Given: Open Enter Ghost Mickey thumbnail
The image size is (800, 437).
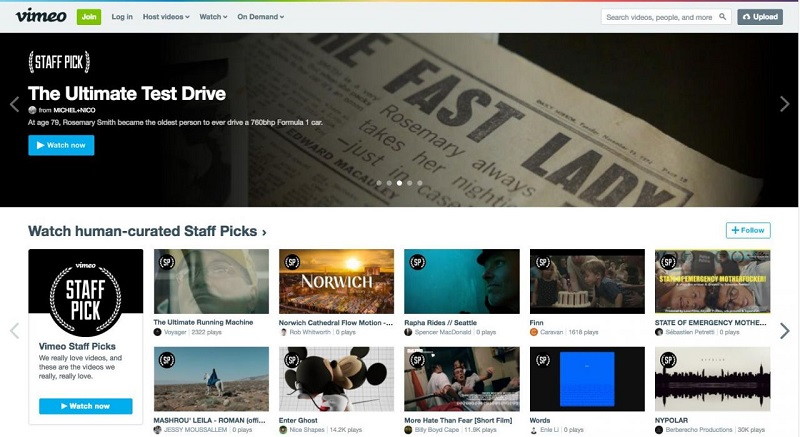Looking at the screenshot, I should (x=336, y=379).
